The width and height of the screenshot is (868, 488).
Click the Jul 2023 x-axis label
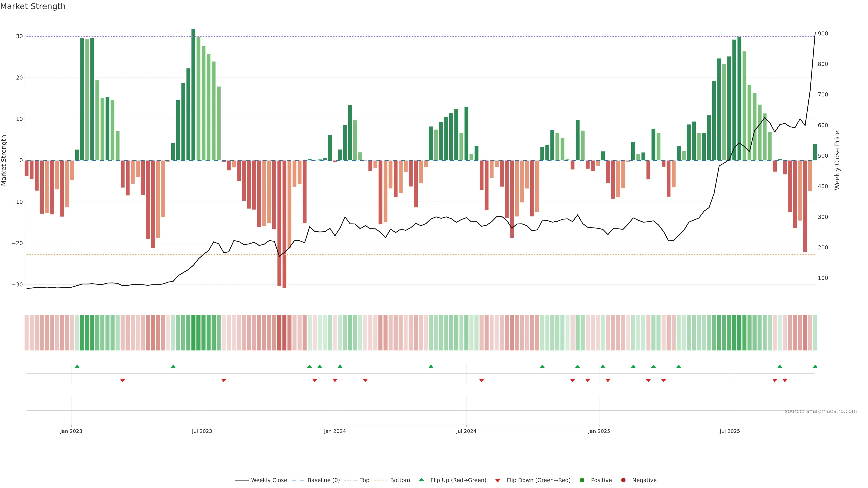coord(202,431)
